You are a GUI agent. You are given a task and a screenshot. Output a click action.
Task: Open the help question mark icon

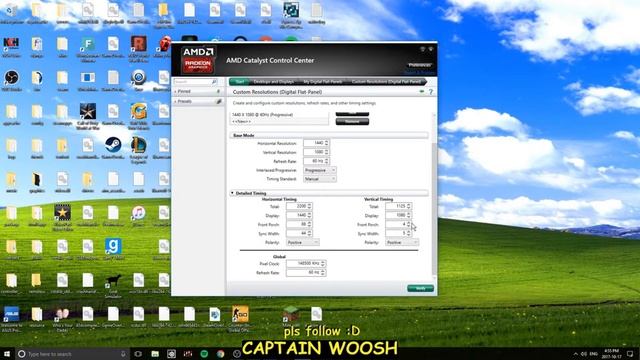coord(431,92)
